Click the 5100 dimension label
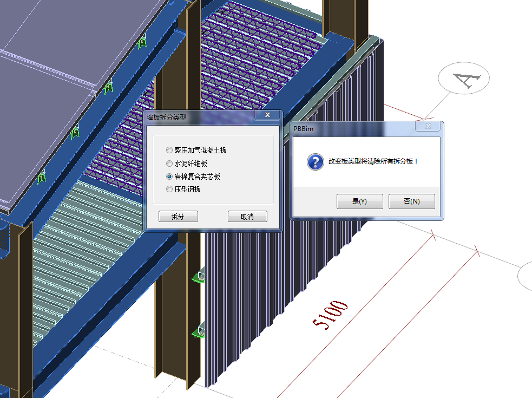The height and width of the screenshot is (398, 532). (x=330, y=315)
